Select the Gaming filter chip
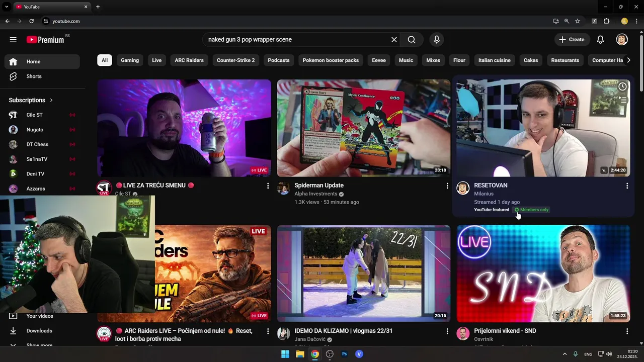This screenshot has width=644, height=362. click(130, 60)
